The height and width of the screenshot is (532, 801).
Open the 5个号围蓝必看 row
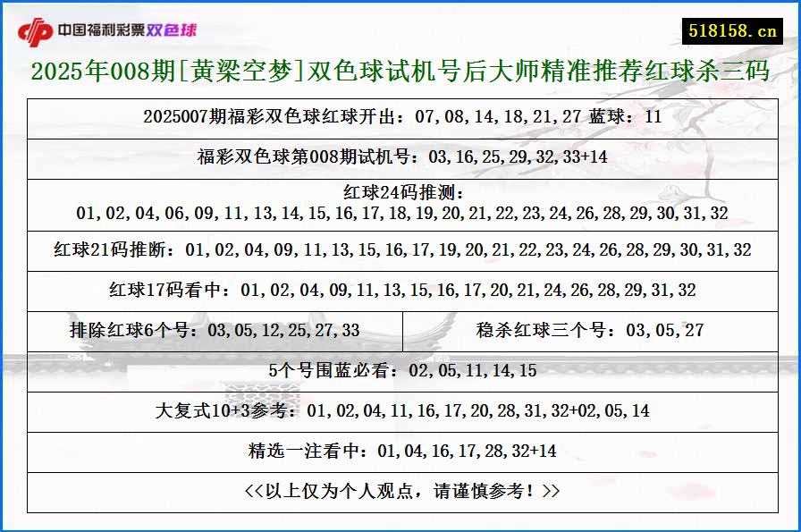click(x=400, y=371)
